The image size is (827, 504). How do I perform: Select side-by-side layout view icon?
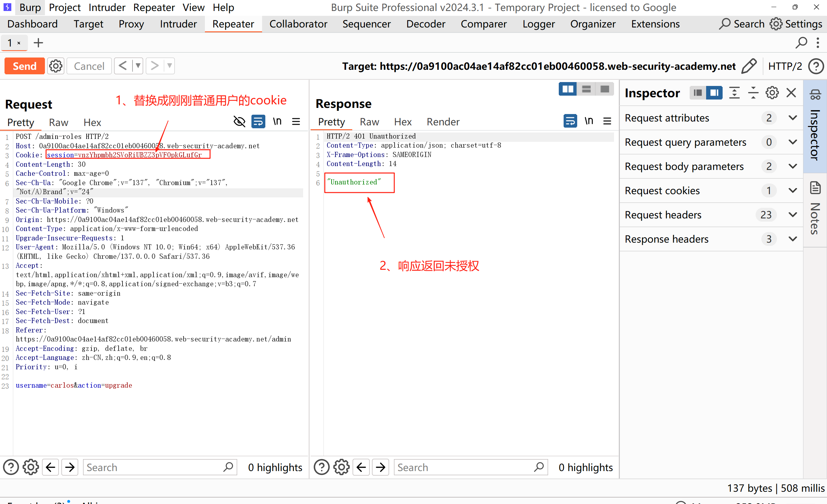567,89
